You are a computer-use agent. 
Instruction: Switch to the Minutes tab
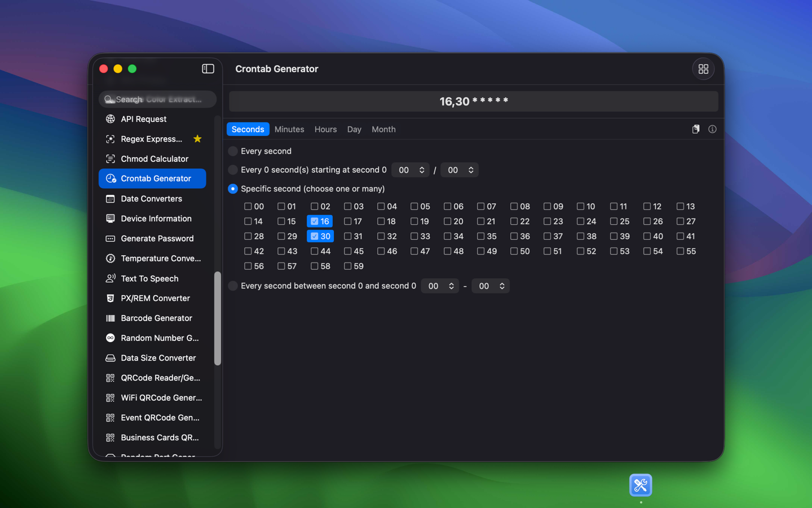tap(289, 129)
